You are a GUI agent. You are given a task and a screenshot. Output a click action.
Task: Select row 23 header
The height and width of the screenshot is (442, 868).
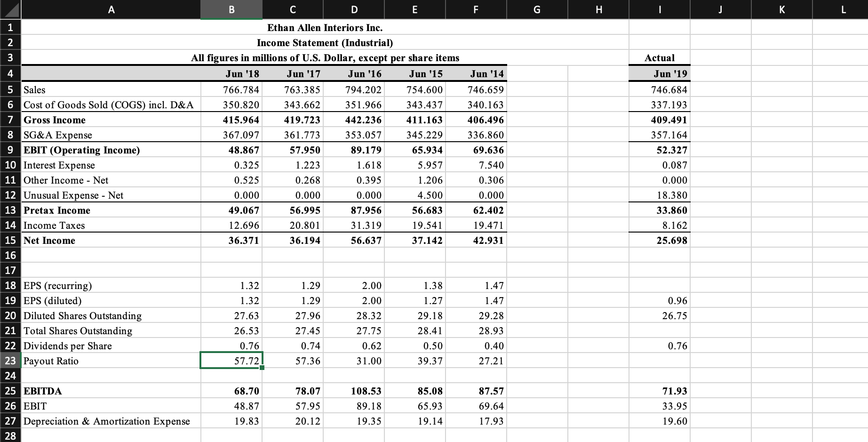pyautogui.click(x=10, y=361)
